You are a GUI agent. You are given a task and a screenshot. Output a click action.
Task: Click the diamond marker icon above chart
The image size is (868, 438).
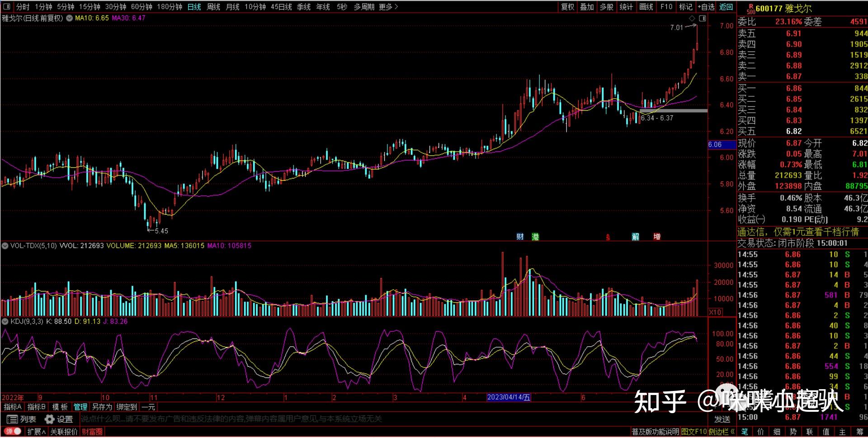(x=692, y=19)
